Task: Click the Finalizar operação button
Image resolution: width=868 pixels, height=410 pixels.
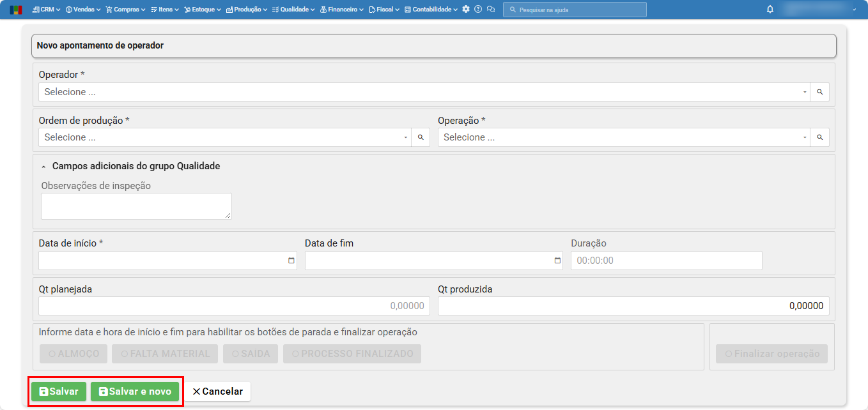Action: (x=772, y=354)
